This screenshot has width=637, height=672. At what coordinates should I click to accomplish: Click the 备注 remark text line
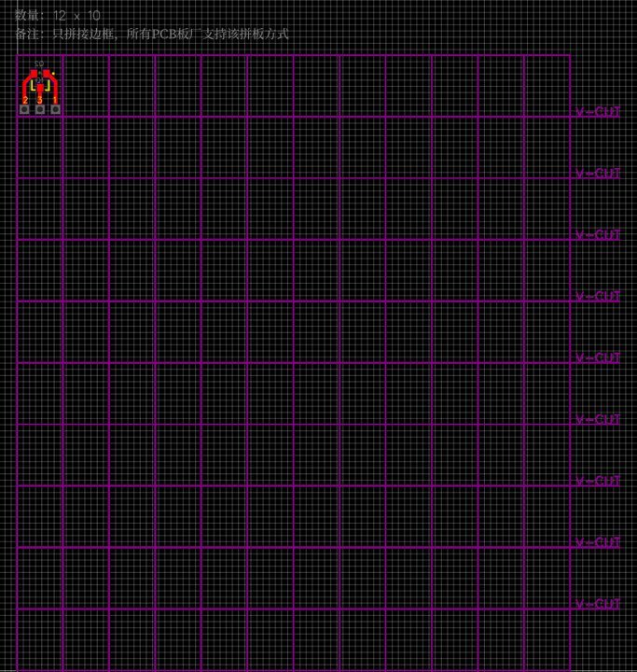[x=152, y=34]
